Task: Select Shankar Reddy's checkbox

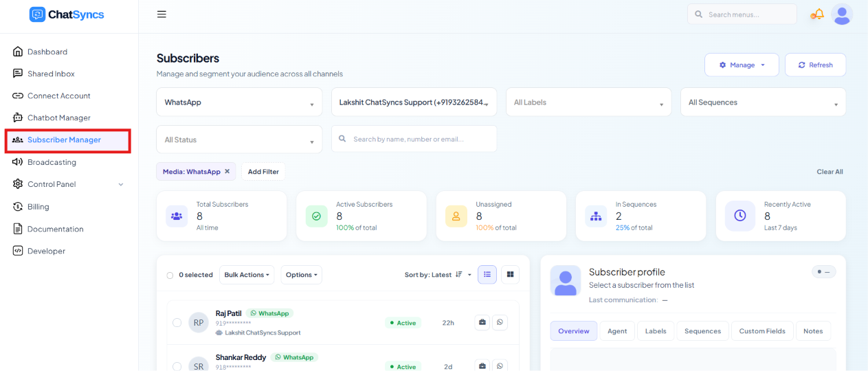Action: 177,366
